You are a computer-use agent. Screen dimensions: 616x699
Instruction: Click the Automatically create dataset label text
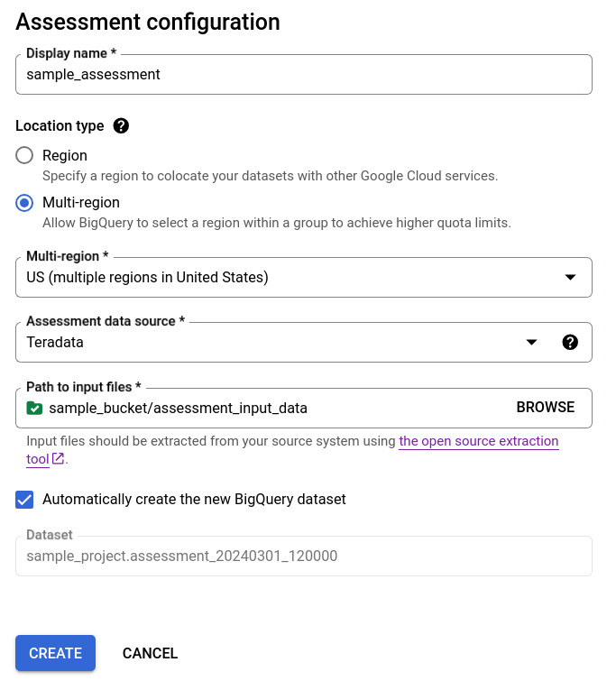click(194, 500)
